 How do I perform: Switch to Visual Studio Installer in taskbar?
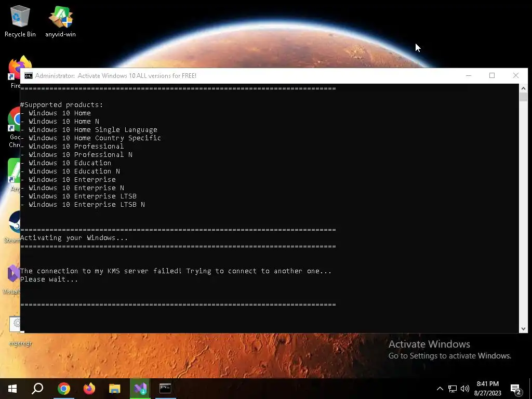click(140, 389)
